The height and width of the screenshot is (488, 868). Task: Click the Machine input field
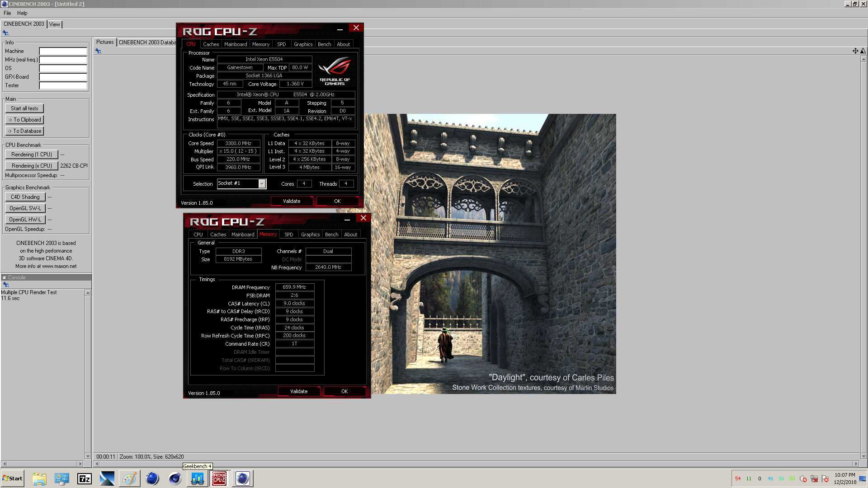tap(63, 51)
